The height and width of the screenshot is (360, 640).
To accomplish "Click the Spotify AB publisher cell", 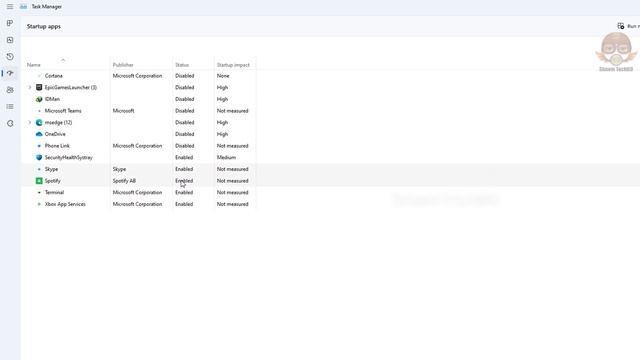I will click(x=124, y=181).
